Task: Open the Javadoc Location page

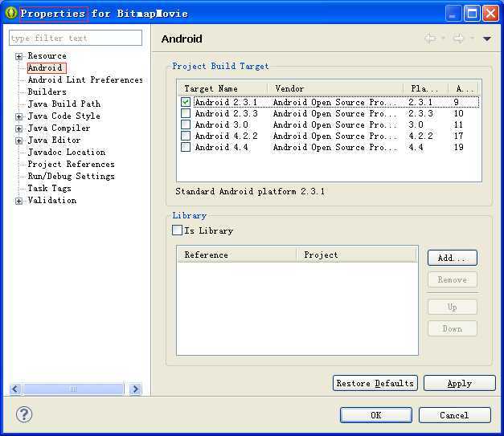Action: coord(67,152)
